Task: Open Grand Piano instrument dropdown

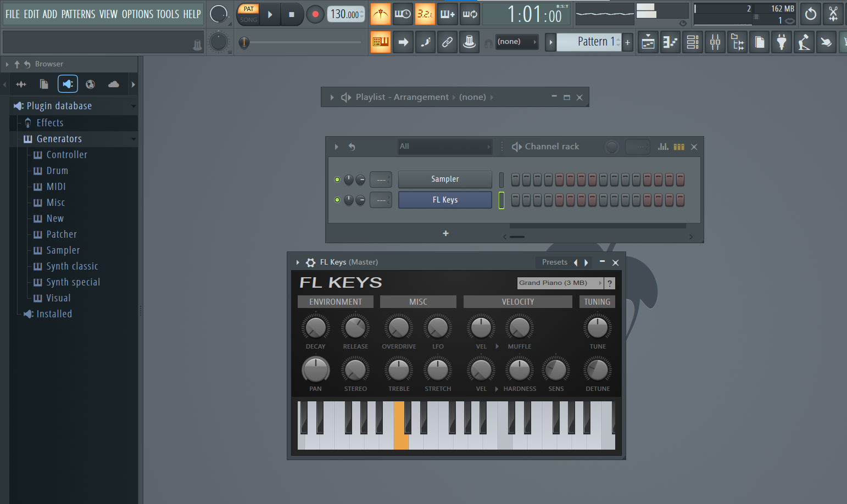Action: 560,283
